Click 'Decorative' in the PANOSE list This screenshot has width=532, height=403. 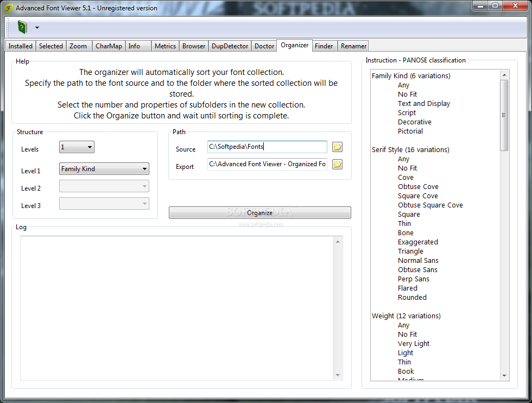(x=415, y=122)
